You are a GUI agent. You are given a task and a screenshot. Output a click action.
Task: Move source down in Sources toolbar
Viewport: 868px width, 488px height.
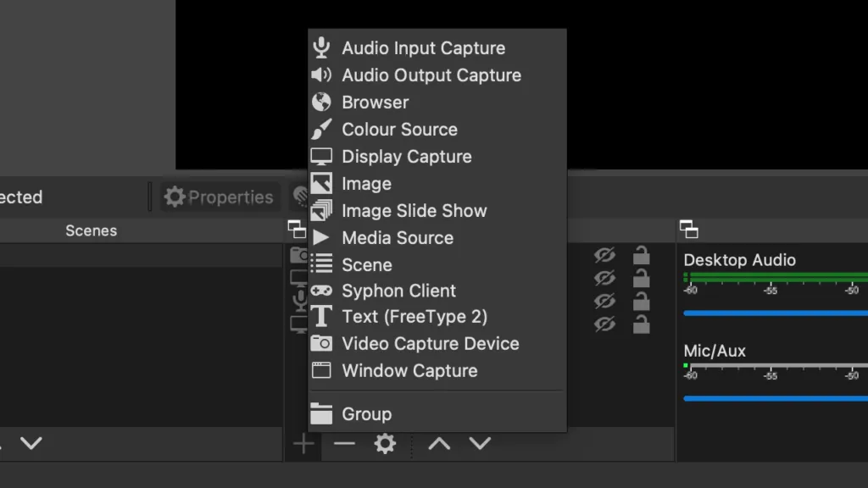480,443
